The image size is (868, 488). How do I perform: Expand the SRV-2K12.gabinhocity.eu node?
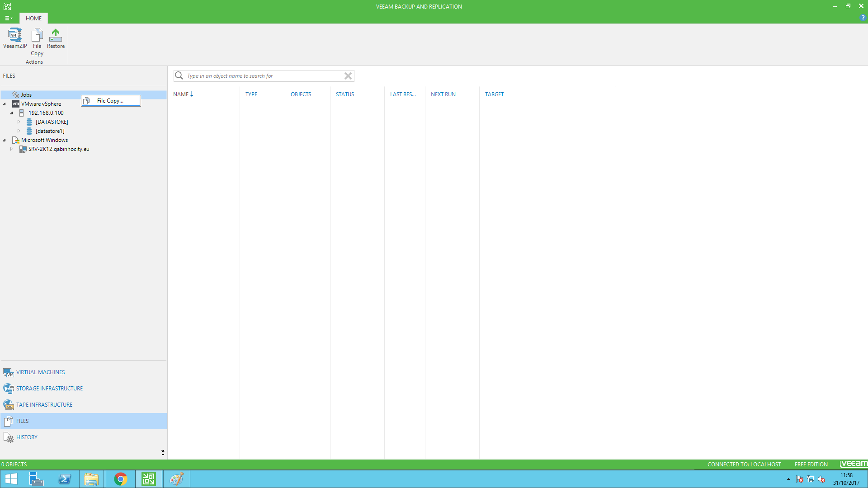coord(12,149)
